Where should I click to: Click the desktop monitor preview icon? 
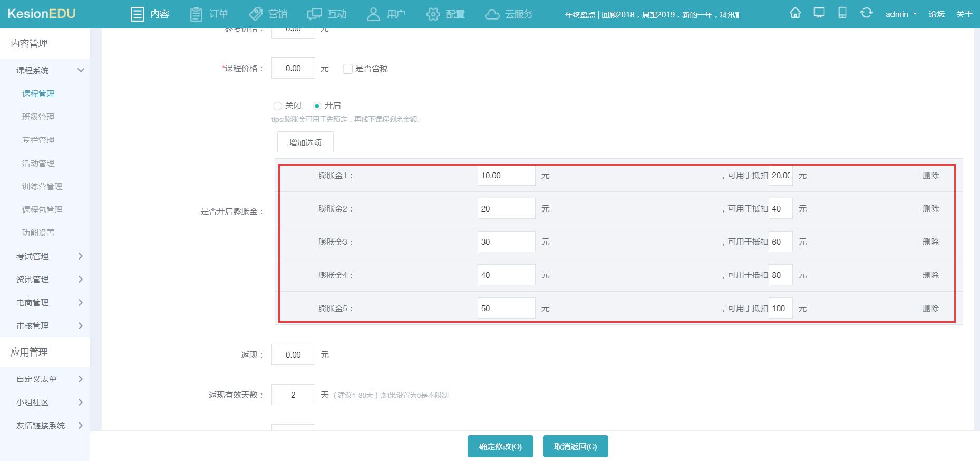click(819, 13)
